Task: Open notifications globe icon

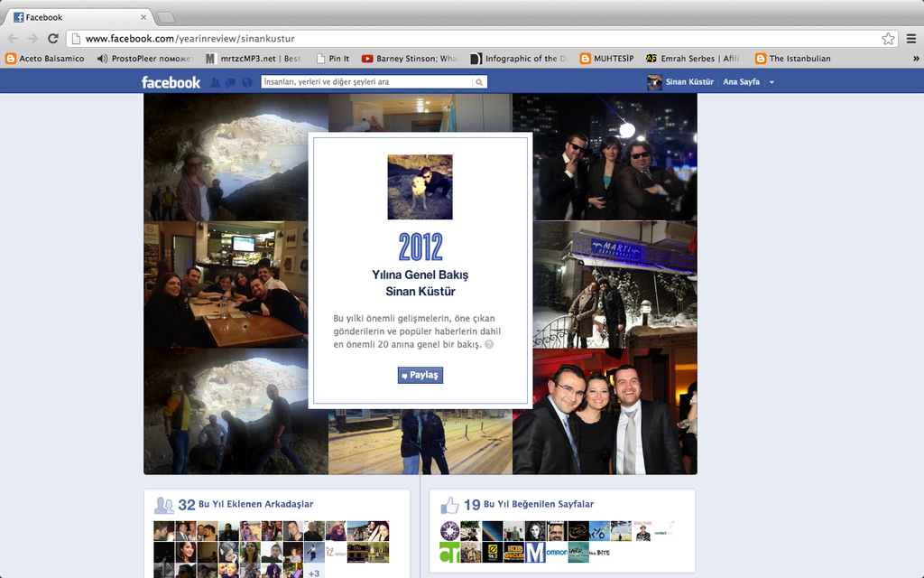Action: click(246, 82)
